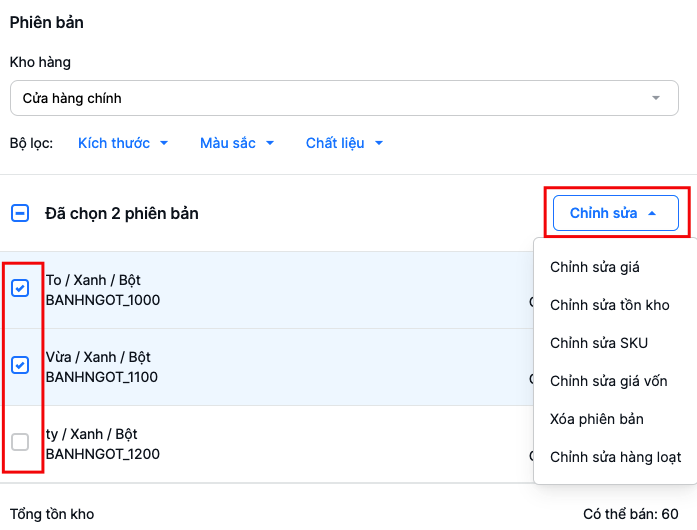Deselect all variants via the indeterminate checkbox
Image resolution: width=697 pixels, height=530 pixels.
(20, 213)
